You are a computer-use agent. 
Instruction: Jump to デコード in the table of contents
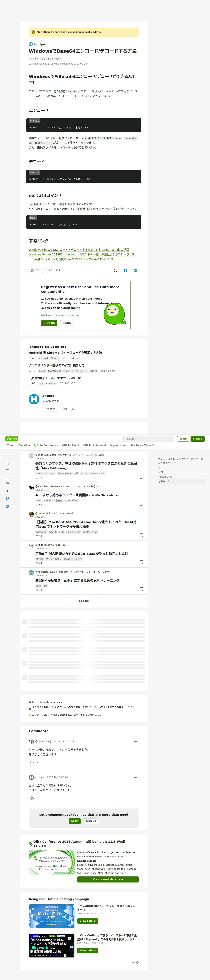[x=163, y=472]
